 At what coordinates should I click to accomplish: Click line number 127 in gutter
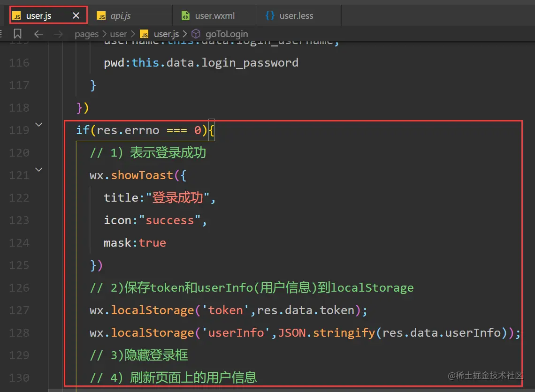19,310
